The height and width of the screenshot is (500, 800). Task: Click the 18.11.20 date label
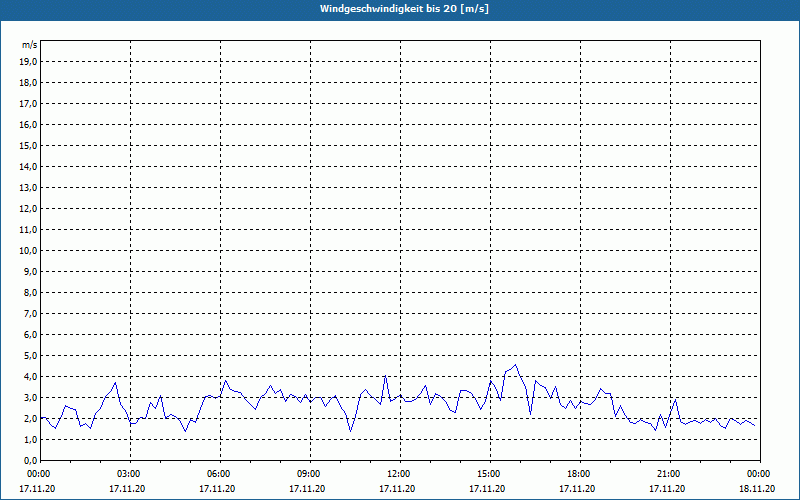click(x=757, y=489)
